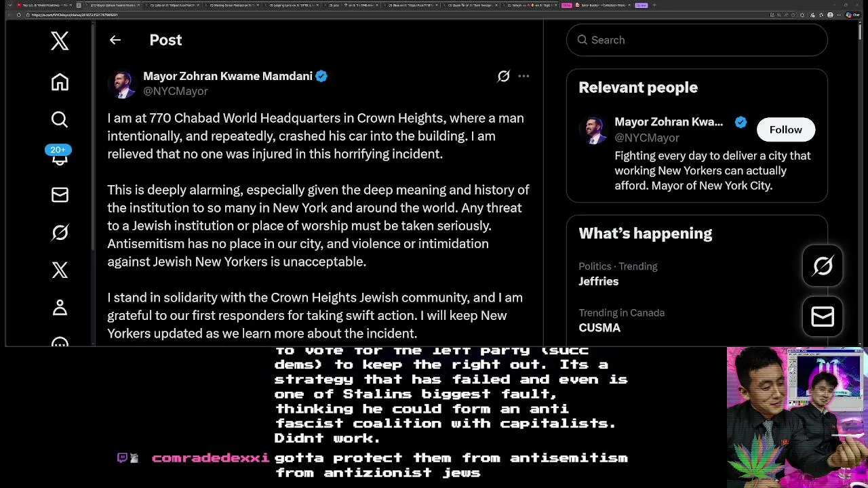
Task: Go back with the Post arrow
Action: [115, 40]
